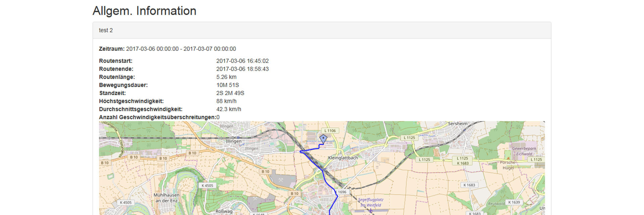Click the Bewegungsdauer label

123,85
